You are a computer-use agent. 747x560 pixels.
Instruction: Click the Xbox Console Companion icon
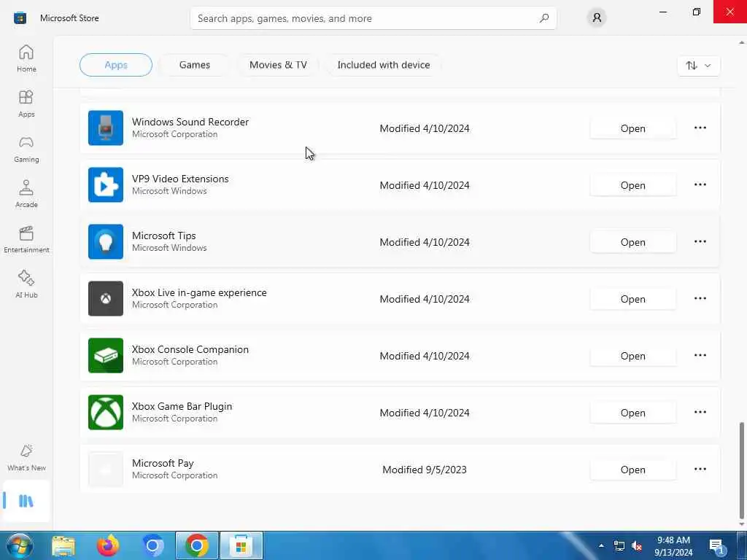point(106,355)
